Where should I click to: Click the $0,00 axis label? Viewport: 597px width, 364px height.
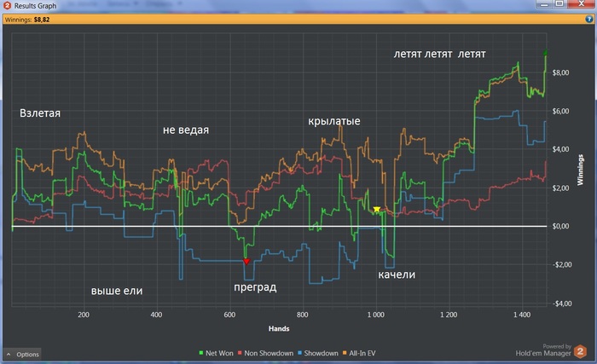[x=560, y=226]
